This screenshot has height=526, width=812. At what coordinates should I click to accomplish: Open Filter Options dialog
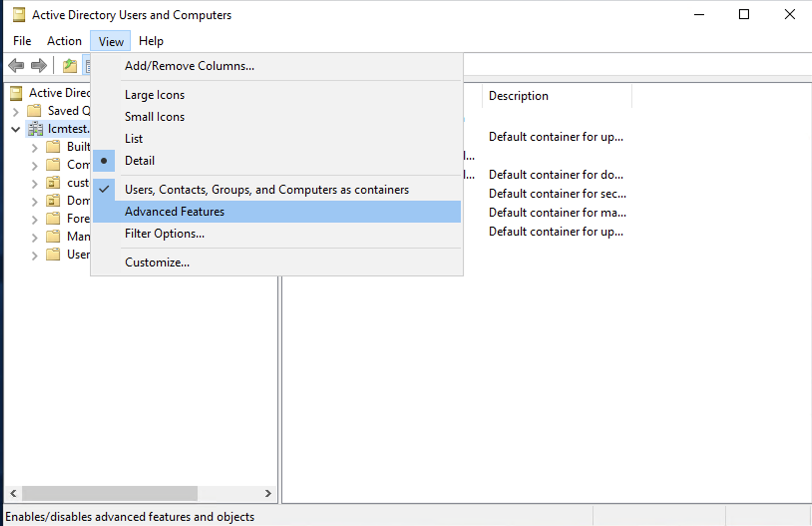tap(165, 234)
